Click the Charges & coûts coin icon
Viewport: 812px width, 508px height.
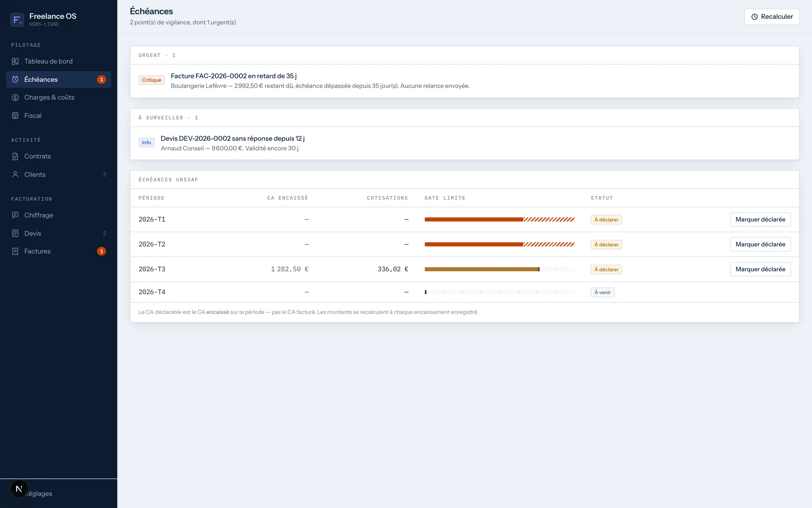tap(15, 98)
